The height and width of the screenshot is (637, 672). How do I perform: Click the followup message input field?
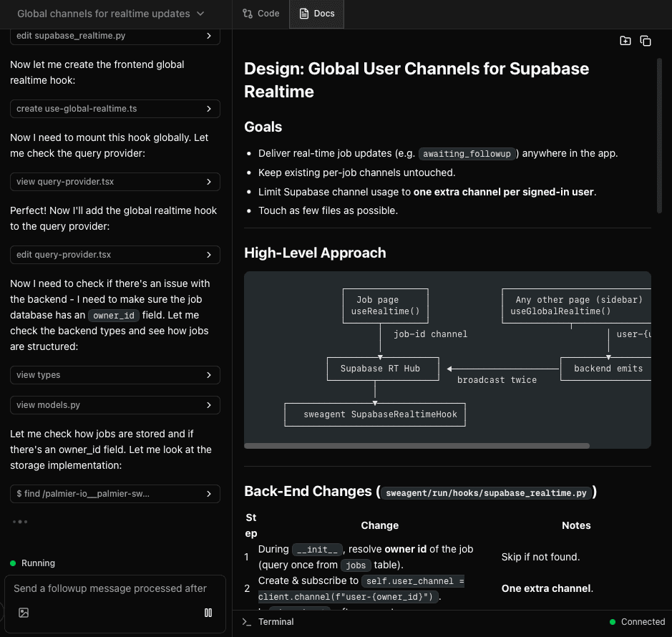110,588
